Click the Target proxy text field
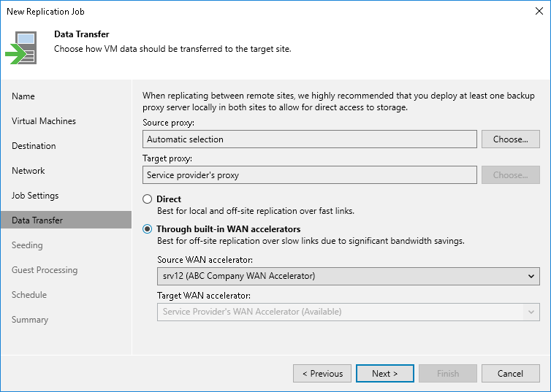Screen dimensions: 551x392 [x=310, y=175]
